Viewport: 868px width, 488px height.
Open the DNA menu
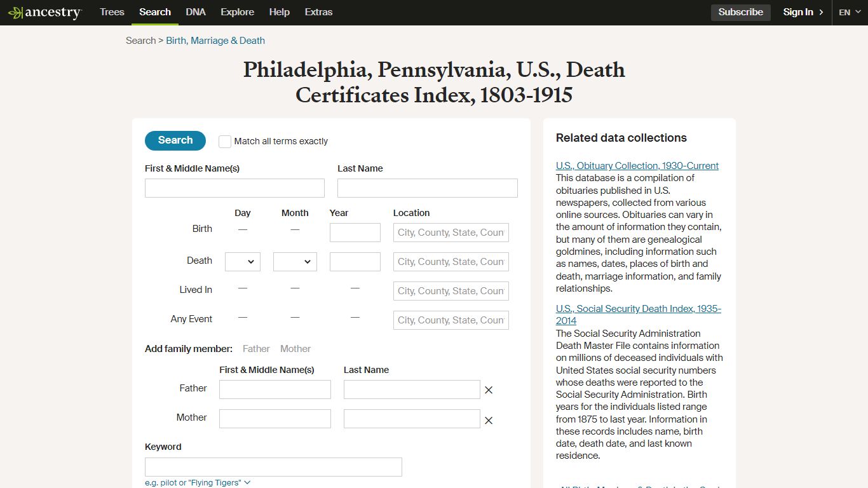(x=196, y=12)
